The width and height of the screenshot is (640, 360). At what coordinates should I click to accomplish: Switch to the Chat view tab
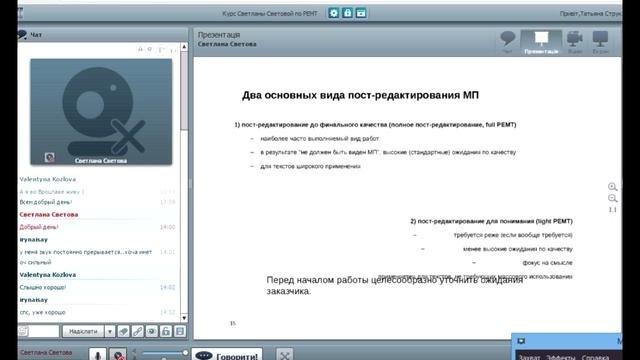pos(508,42)
